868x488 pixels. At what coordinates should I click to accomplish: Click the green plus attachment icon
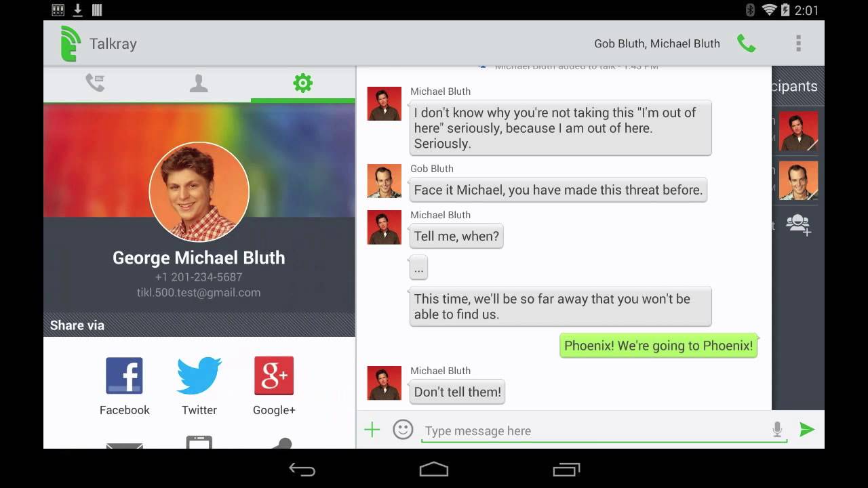pyautogui.click(x=372, y=429)
